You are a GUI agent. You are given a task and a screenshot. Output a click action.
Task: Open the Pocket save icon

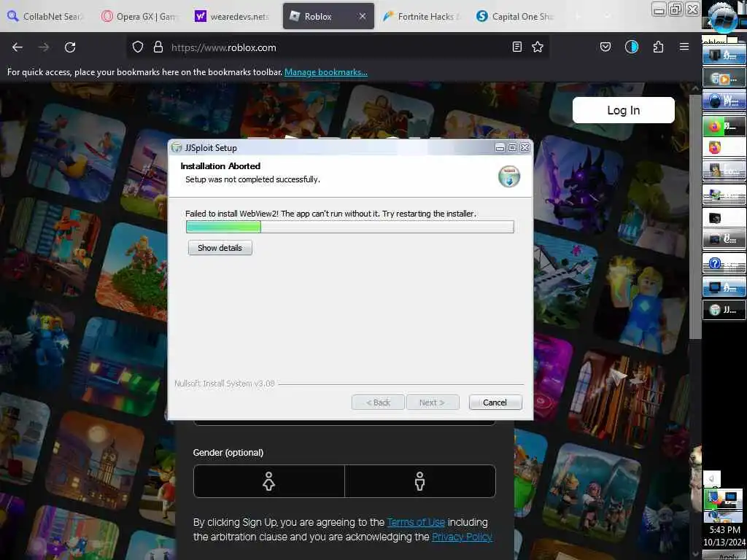click(605, 47)
